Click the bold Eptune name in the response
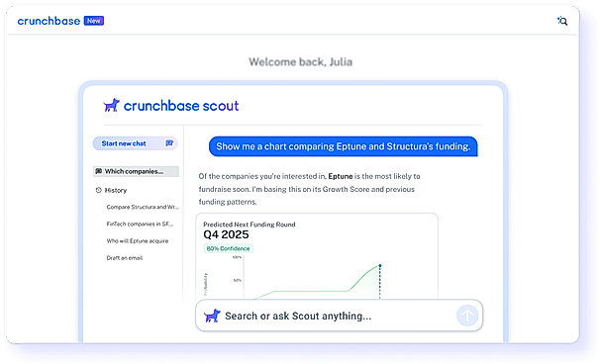Viewport: 600px width, 364px height. [x=341, y=176]
